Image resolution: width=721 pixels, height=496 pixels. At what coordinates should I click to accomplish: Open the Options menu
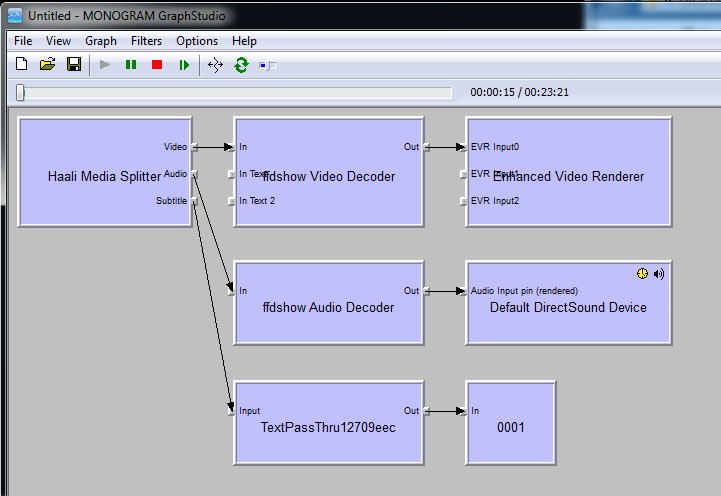(x=197, y=41)
